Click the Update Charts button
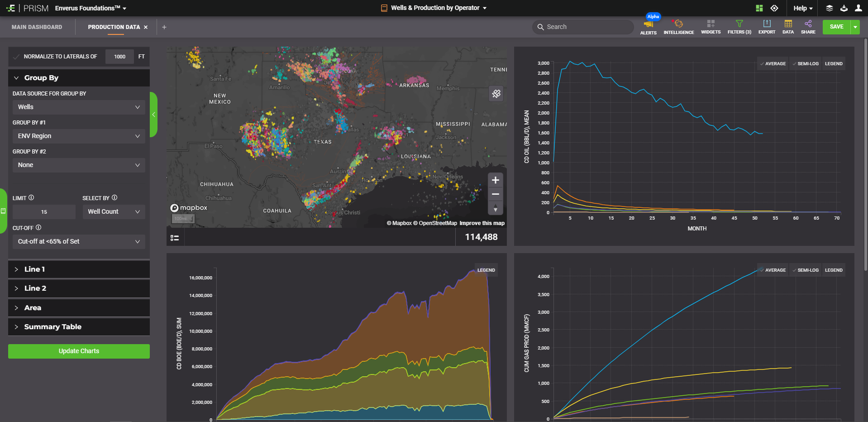Image resolution: width=868 pixels, height=422 pixels. 79,351
